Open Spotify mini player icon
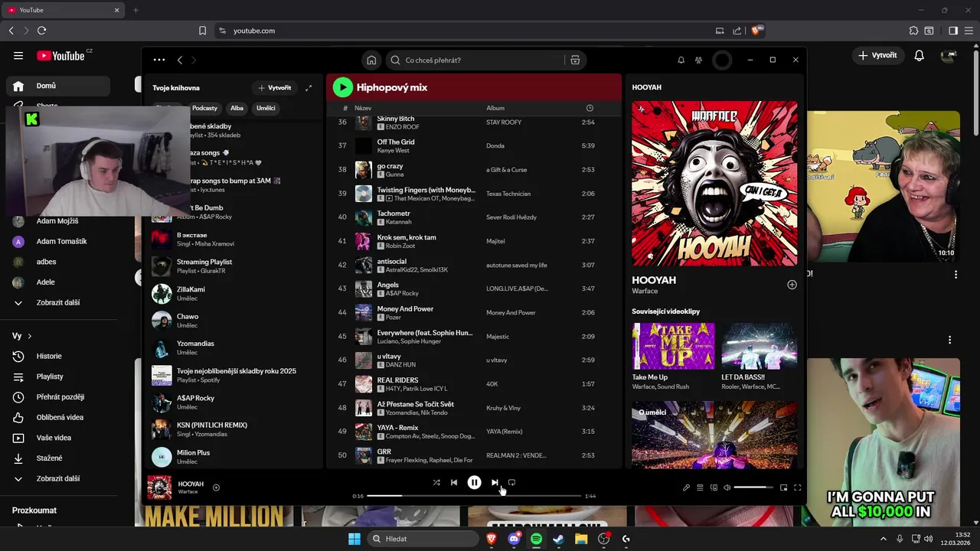Viewport: 980px width, 551px height. point(783,487)
